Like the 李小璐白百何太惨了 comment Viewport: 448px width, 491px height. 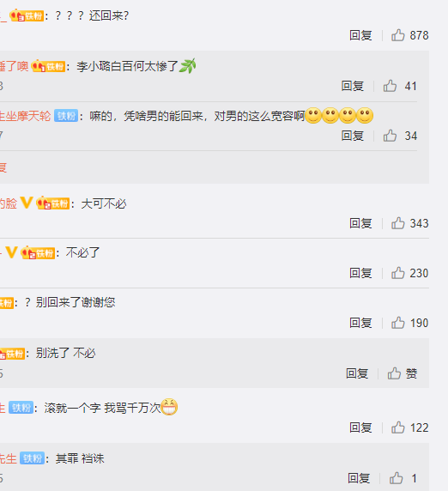point(390,86)
